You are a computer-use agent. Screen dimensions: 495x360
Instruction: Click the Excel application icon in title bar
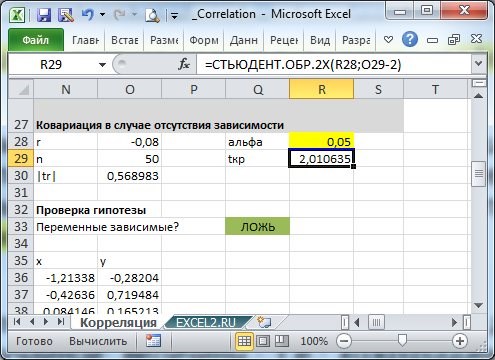coord(17,15)
